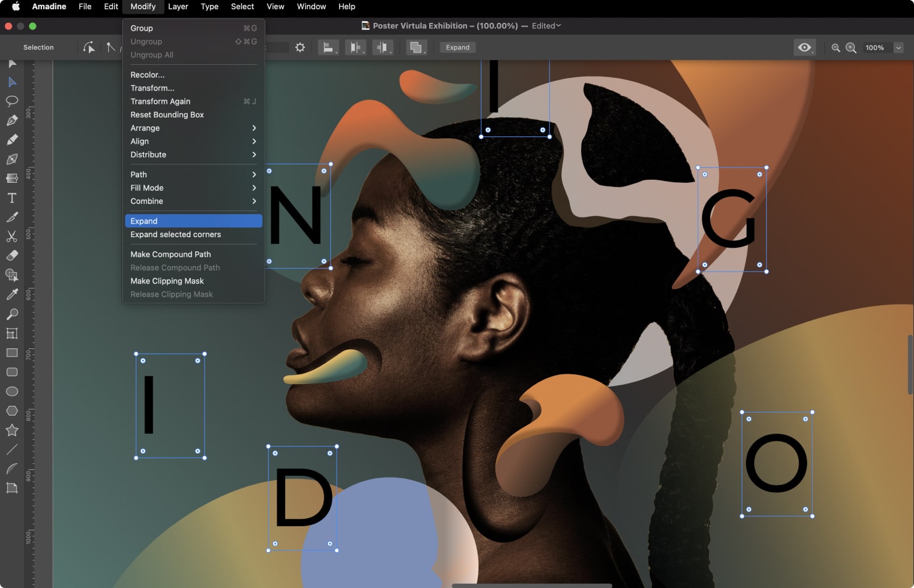The height and width of the screenshot is (588, 914).
Task: Pick the Eraser tool
Action: click(12, 256)
